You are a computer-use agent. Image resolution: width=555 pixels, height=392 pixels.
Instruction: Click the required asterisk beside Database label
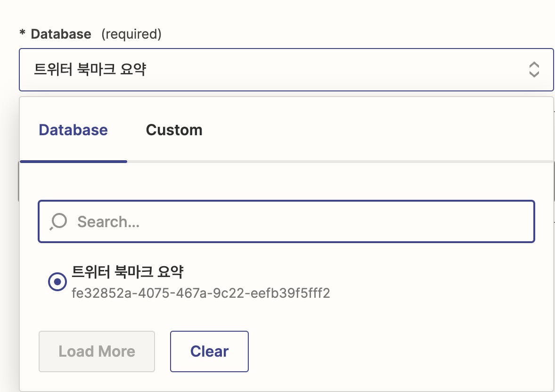pyautogui.click(x=22, y=33)
